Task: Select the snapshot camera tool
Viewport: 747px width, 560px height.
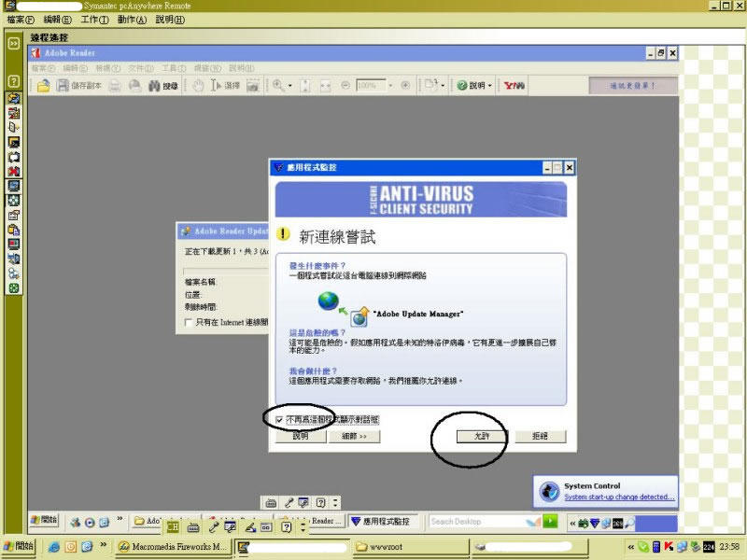Action: 252,86
